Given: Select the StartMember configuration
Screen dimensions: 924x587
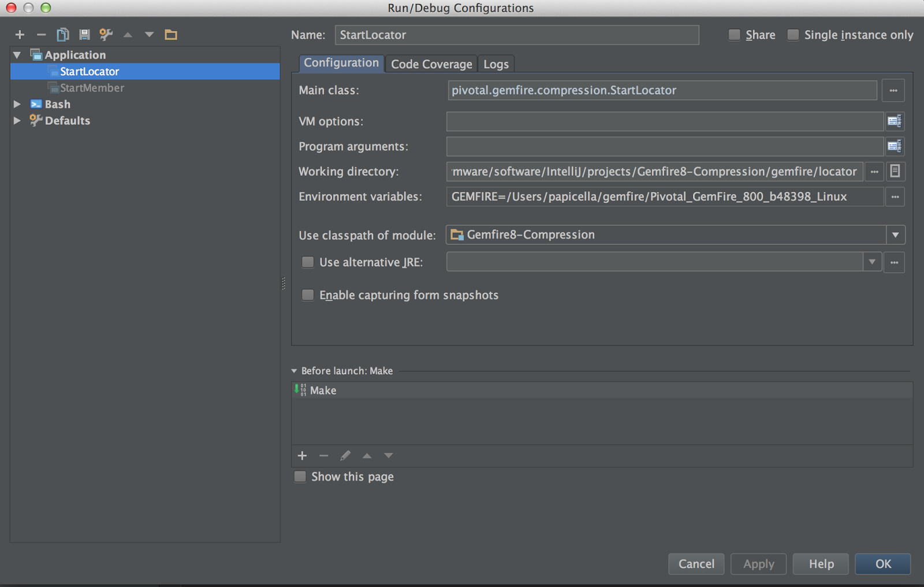Looking at the screenshot, I should (91, 88).
